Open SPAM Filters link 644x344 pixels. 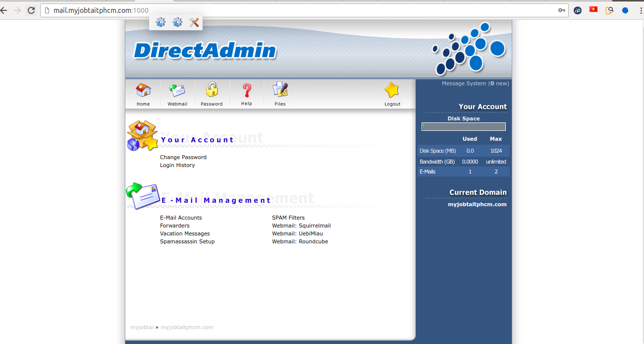[x=288, y=218]
